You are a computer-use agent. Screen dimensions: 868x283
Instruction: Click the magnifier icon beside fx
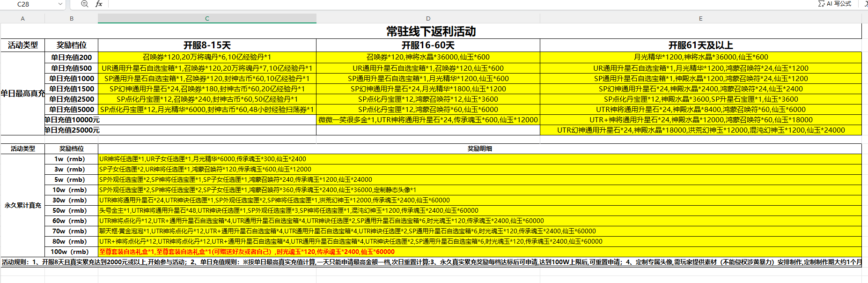pos(85,4)
